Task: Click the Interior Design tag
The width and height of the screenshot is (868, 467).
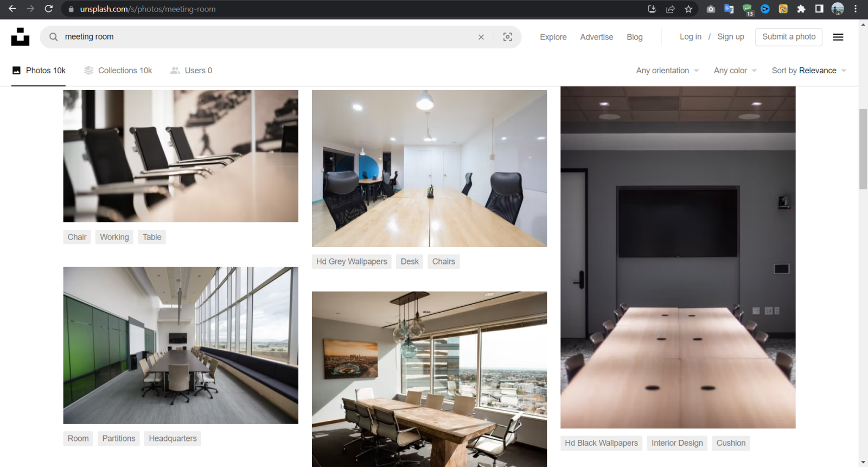Action: pos(677,443)
